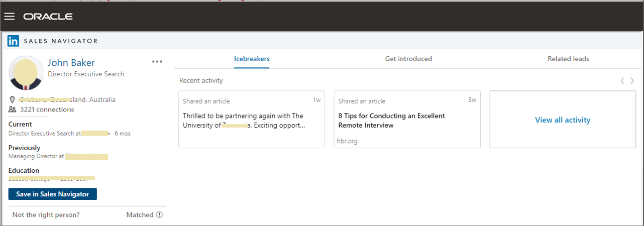
Task: Click Save in Sales Navigator button
Action: coord(53,194)
